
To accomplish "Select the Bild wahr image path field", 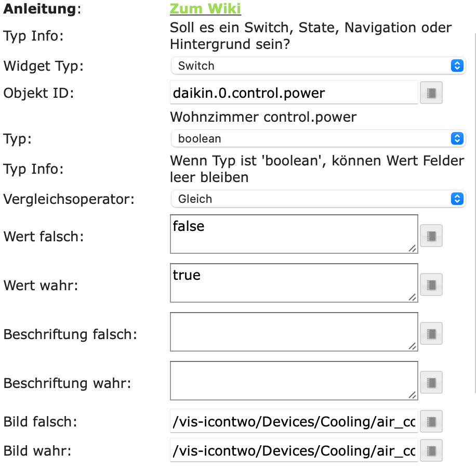I will (294, 450).
